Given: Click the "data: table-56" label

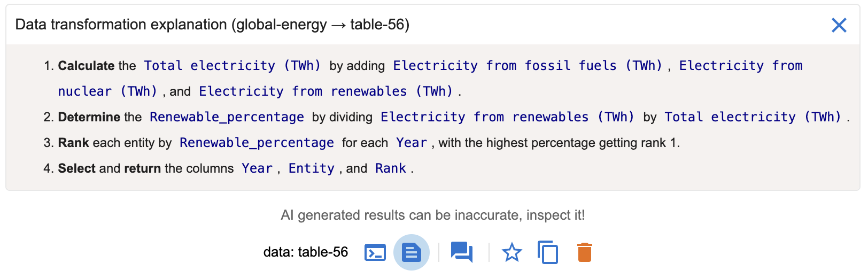Looking at the screenshot, I should pos(305,252).
